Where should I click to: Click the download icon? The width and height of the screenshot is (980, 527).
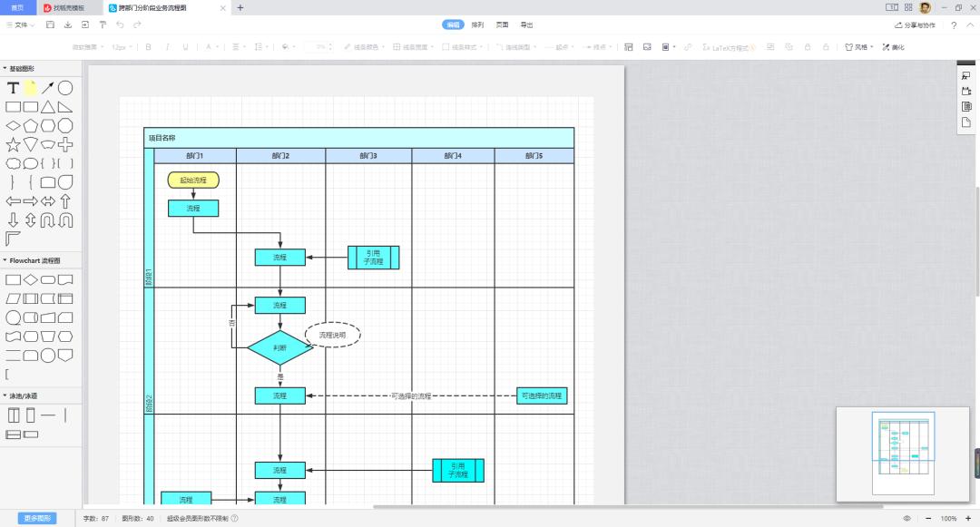[x=68, y=25]
